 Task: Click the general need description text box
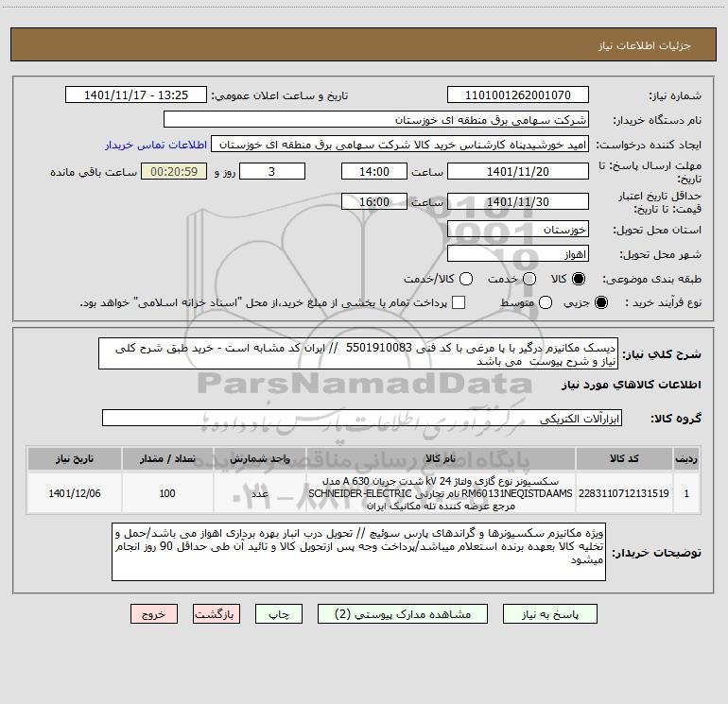tap(358, 353)
